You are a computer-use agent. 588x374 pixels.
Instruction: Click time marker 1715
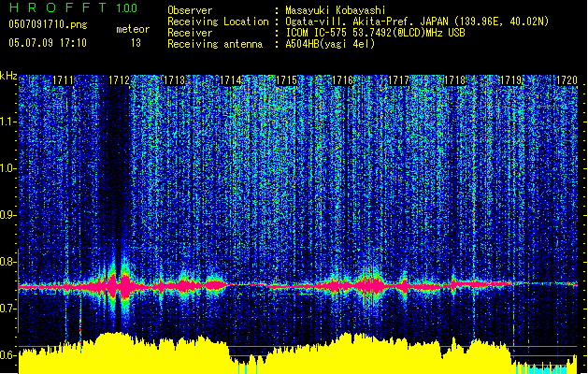[x=286, y=80]
